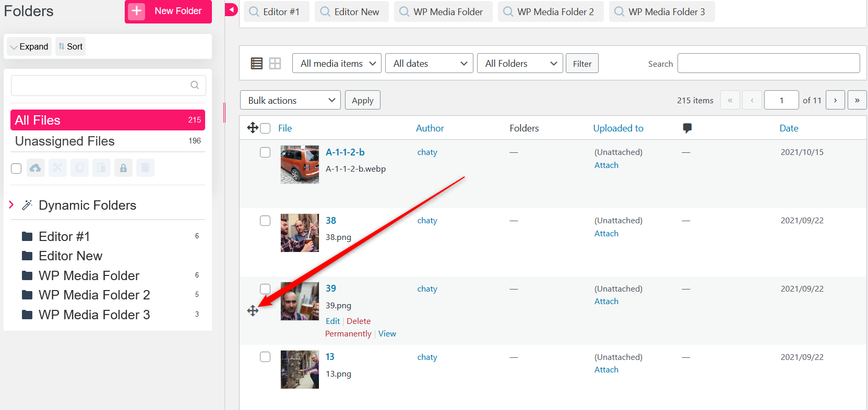
Task: Click the media Search input field
Action: pyautogui.click(x=768, y=64)
